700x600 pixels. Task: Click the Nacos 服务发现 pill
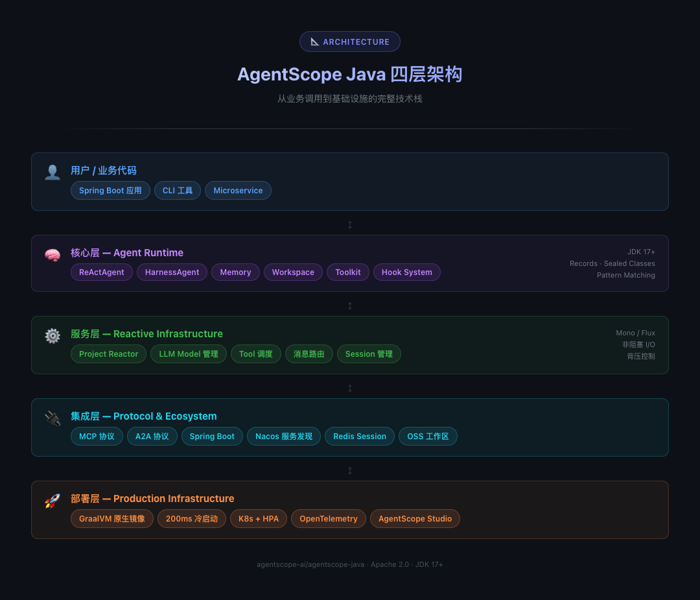(284, 436)
